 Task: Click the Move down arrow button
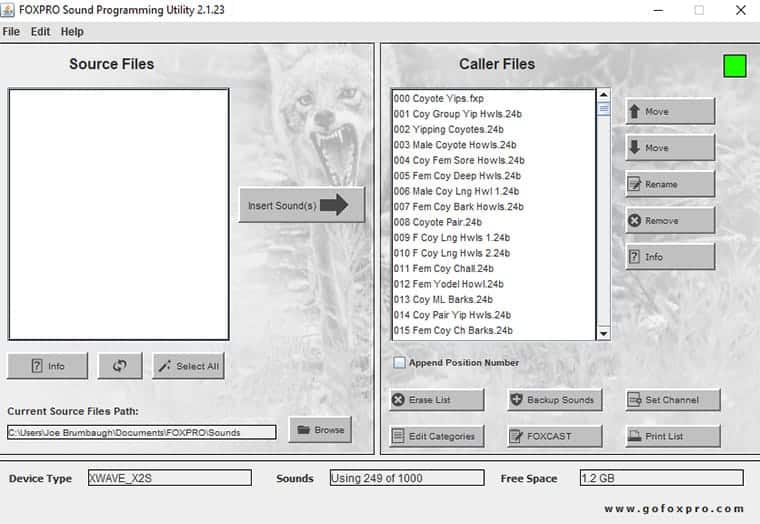pos(670,148)
